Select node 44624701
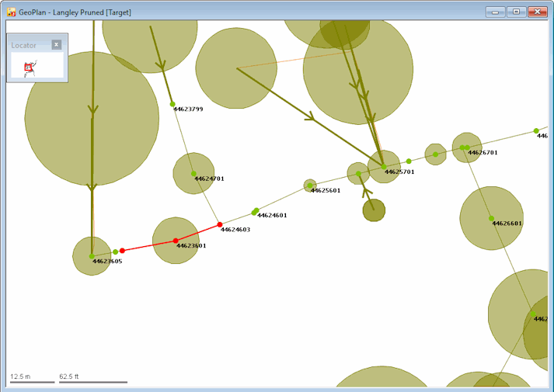This screenshot has width=554, height=392. [x=193, y=174]
